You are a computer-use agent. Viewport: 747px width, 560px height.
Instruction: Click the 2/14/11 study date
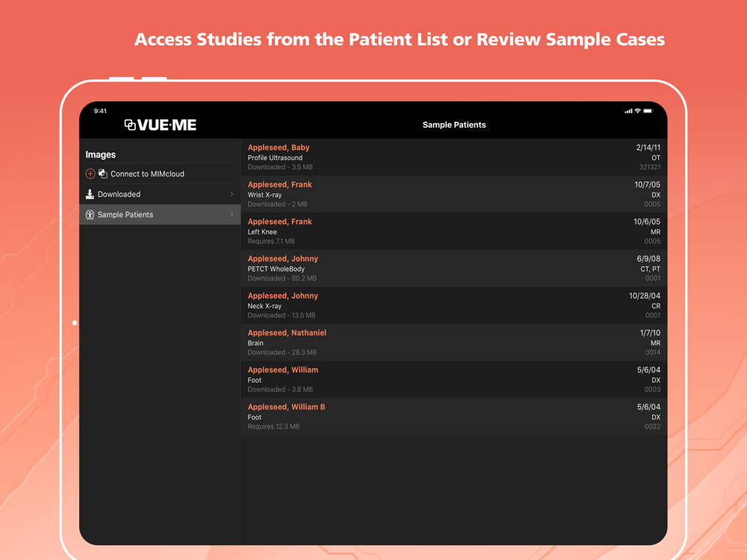648,148
